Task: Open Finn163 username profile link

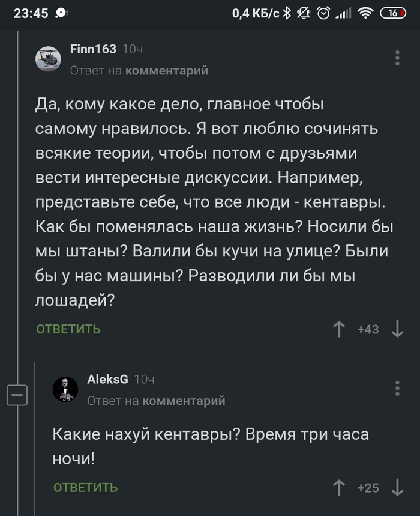Action: (93, 49)
